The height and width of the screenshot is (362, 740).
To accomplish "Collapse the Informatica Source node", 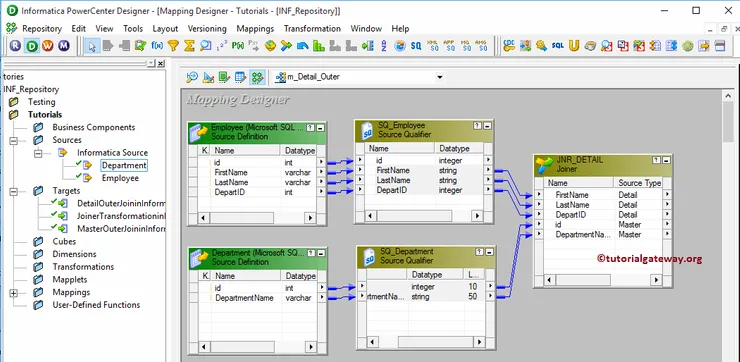I will point(38,153).
